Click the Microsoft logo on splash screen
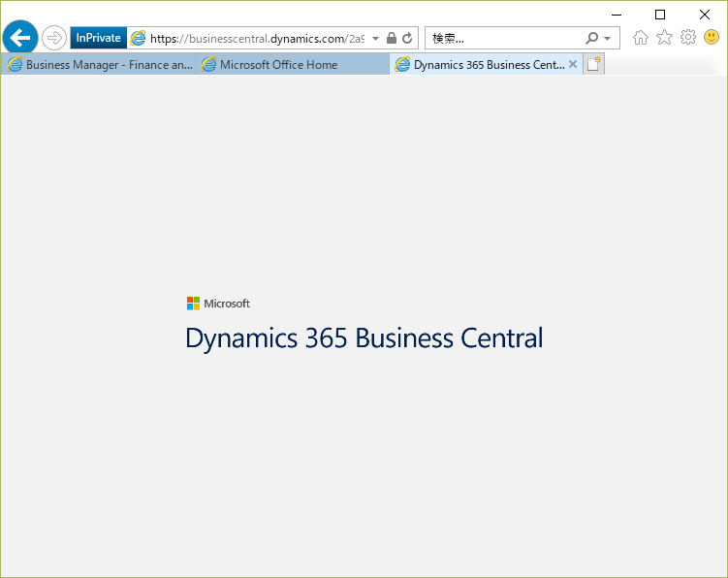 [x=218, y=304]
